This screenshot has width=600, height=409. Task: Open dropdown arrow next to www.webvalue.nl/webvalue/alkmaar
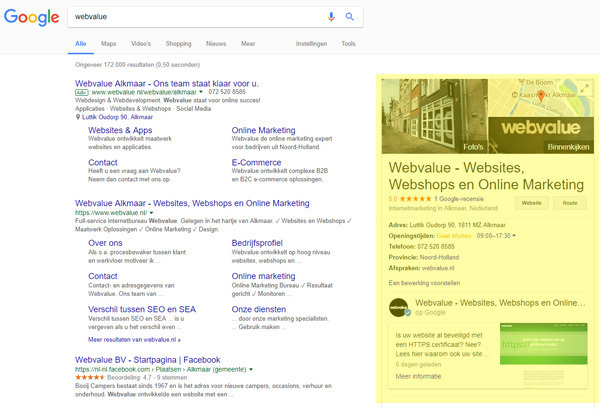(x=201, y=92)
